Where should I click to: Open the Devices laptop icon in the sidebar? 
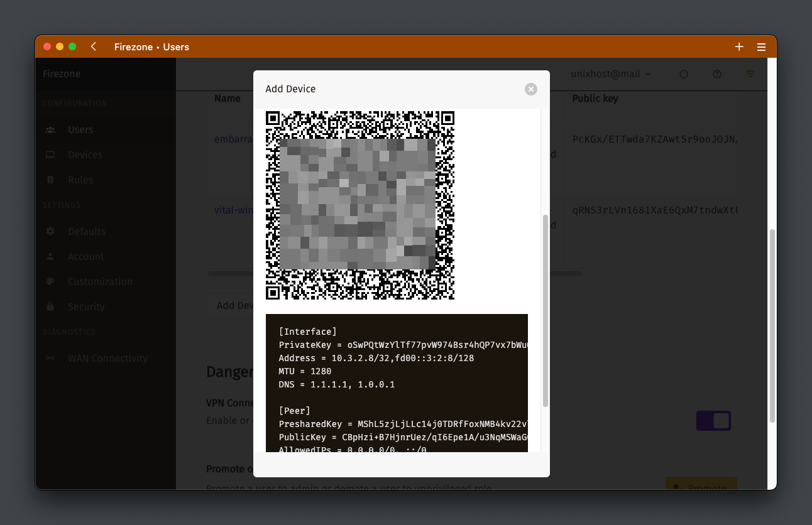click(50, 155)
